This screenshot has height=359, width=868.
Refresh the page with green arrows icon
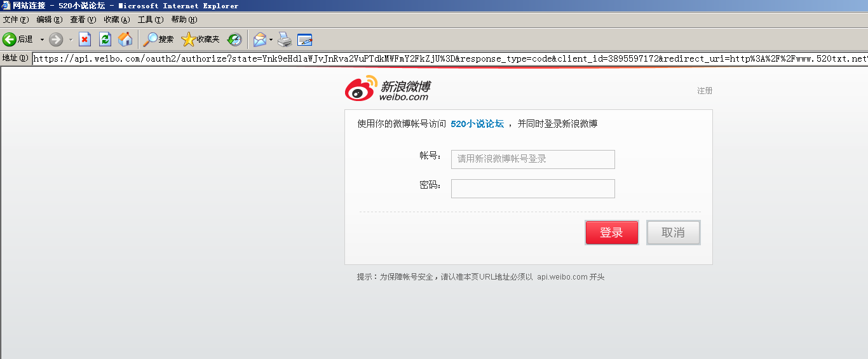click(105, 39)
